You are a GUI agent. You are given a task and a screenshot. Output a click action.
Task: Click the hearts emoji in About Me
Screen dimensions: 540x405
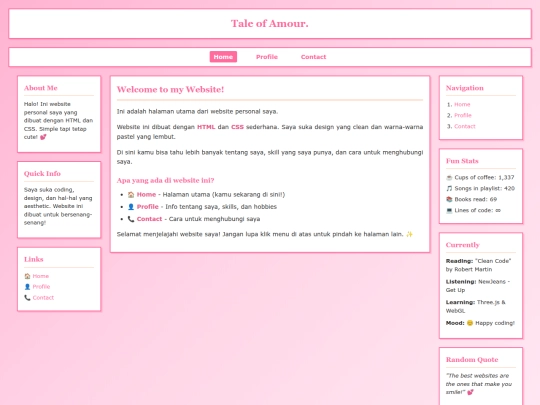pyautogui.click(x=43, y=137)
